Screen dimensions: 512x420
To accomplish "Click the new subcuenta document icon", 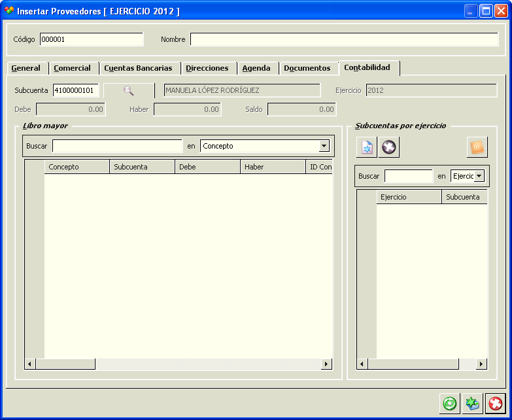I will click(367, 147).
